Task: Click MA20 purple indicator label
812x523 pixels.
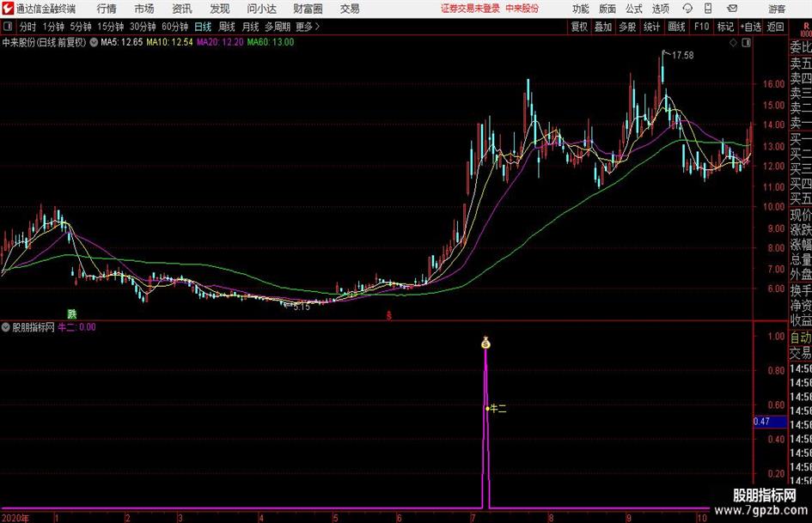Action: (220, 42)
